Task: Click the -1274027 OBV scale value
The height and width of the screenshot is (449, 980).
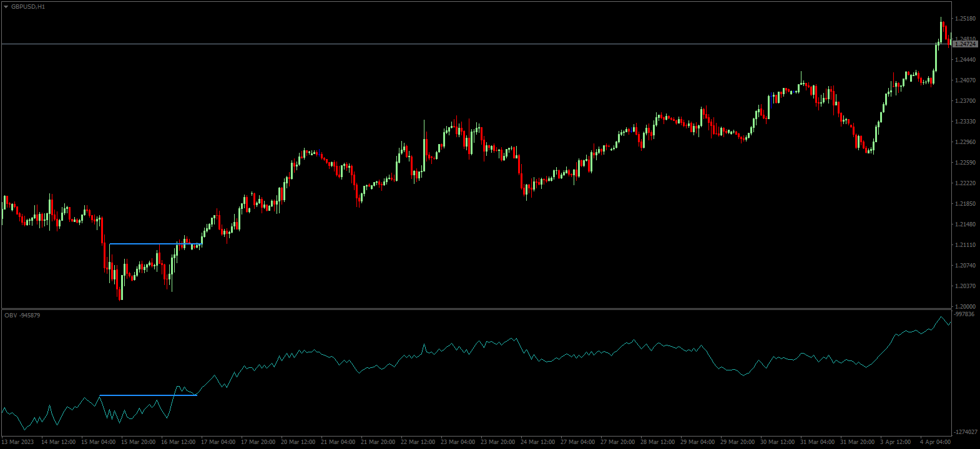Action: (965, 432)
